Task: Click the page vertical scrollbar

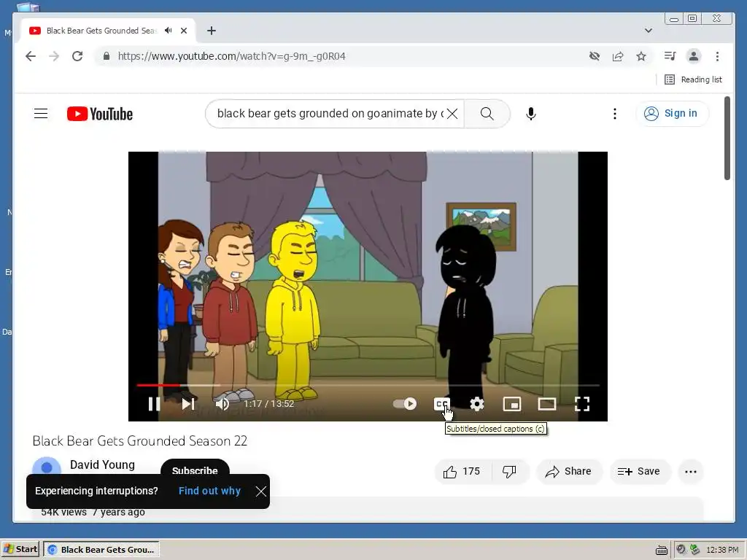Action: [x=727, y=138]
